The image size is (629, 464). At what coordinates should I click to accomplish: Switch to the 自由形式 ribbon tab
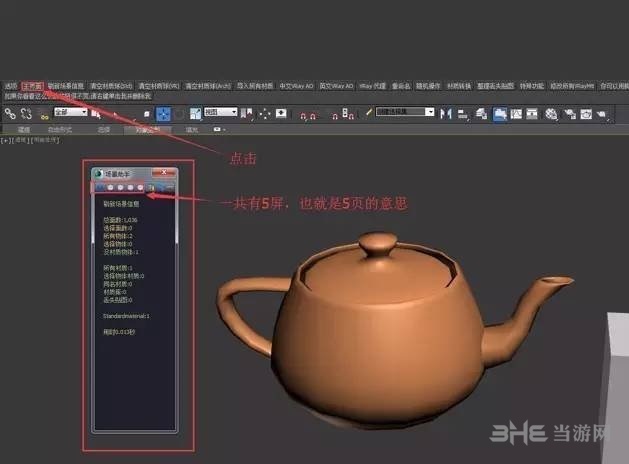pyautogui.click(x=60, y=130)
